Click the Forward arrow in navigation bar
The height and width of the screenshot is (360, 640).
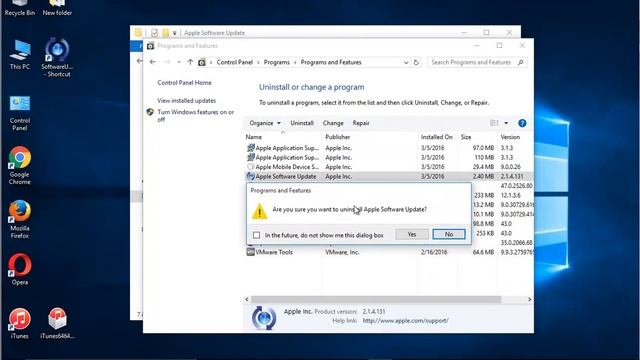tap(167, 62)
